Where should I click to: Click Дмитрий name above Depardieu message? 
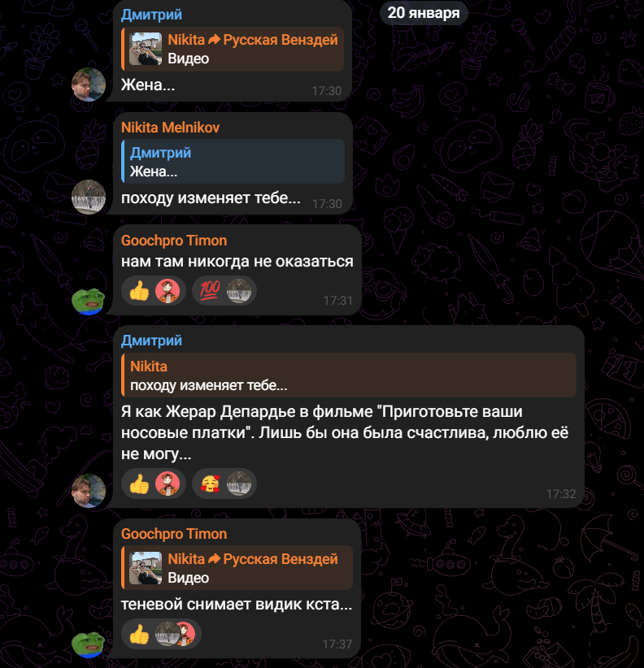(x=151, y=341)
